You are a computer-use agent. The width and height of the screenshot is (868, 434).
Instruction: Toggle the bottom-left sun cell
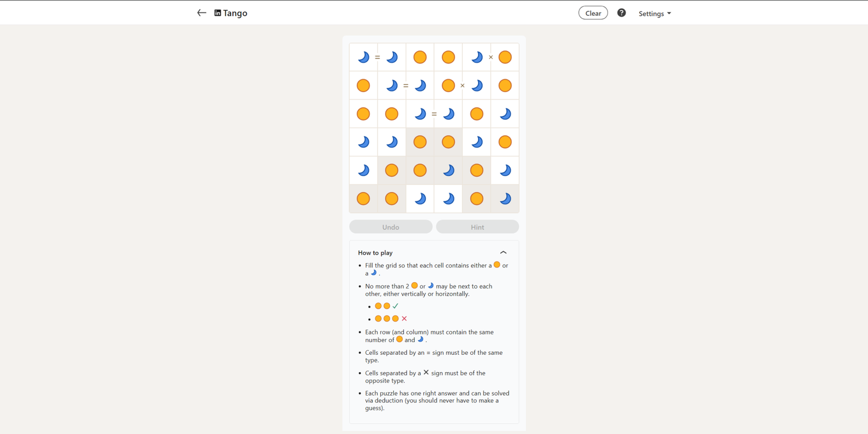click(x=363, y=199)
